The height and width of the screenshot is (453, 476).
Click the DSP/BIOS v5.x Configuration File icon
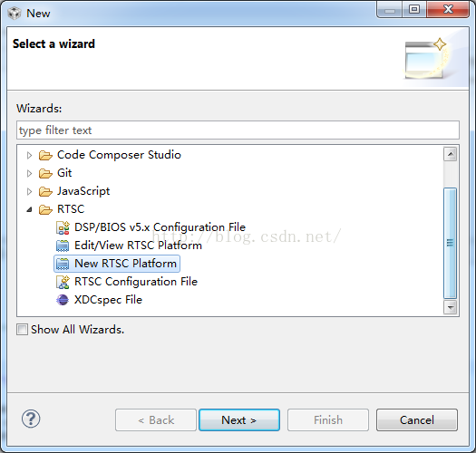63,227
